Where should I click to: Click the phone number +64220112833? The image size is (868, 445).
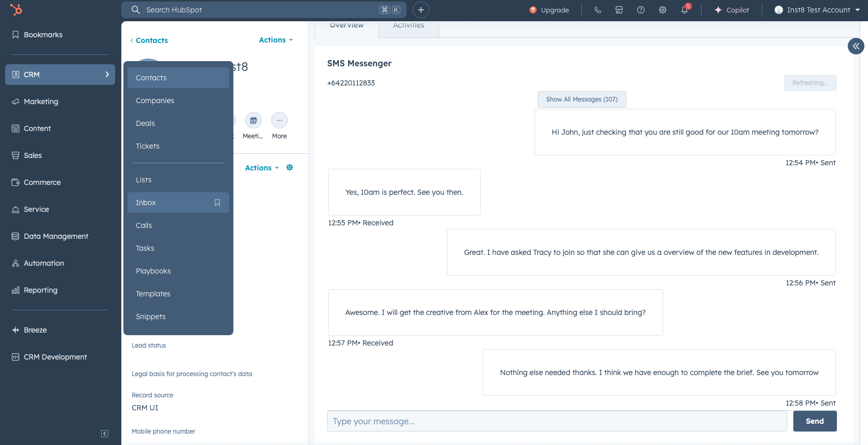pos(351,83)
